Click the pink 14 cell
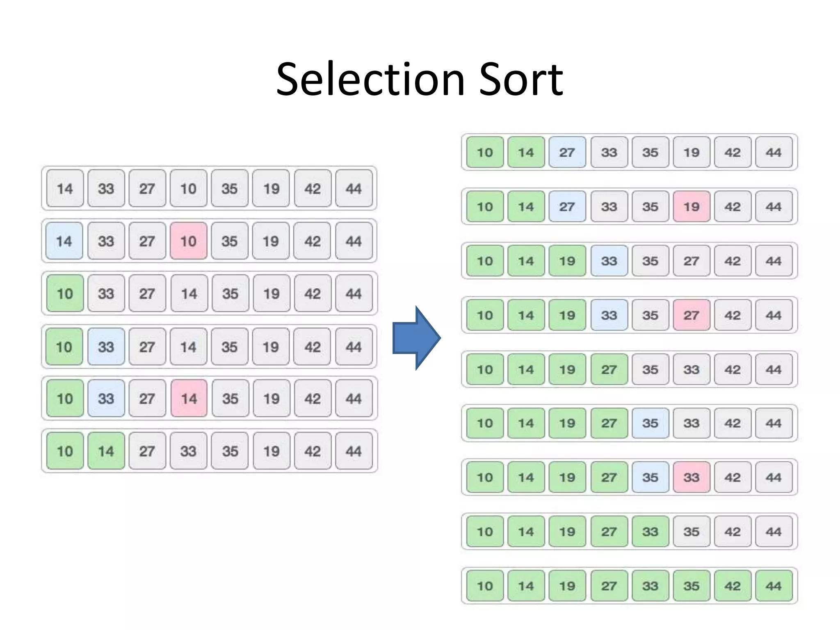This screenshot has width=840, height=630. click(189, 398)
